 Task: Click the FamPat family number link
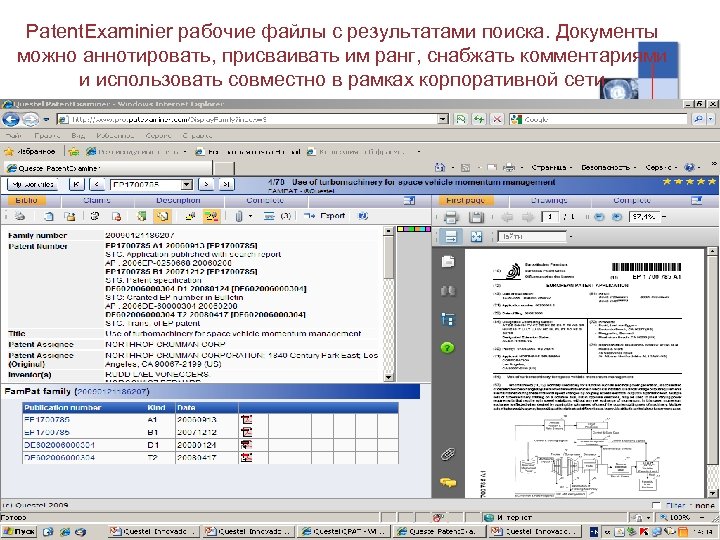(112, 392)
